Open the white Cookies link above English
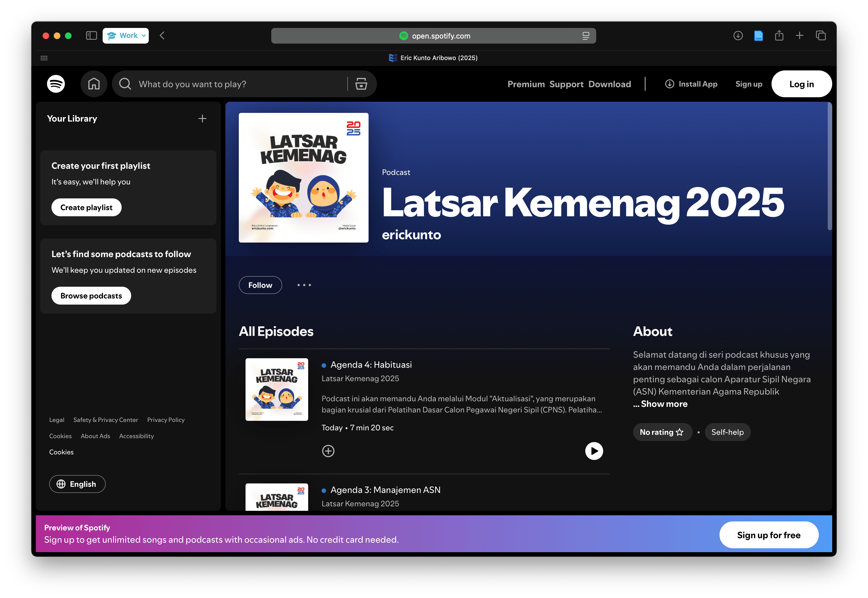This screenshot has width=868, height=598. click(x=62, y=452)
